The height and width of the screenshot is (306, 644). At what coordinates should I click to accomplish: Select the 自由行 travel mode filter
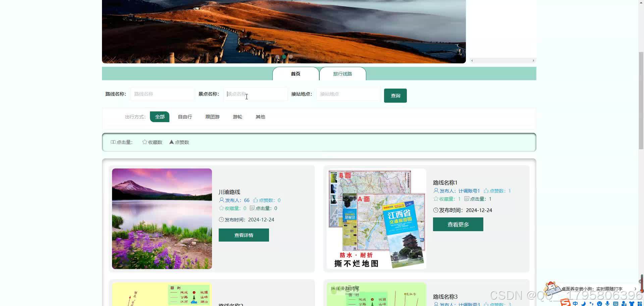[185, 116]
